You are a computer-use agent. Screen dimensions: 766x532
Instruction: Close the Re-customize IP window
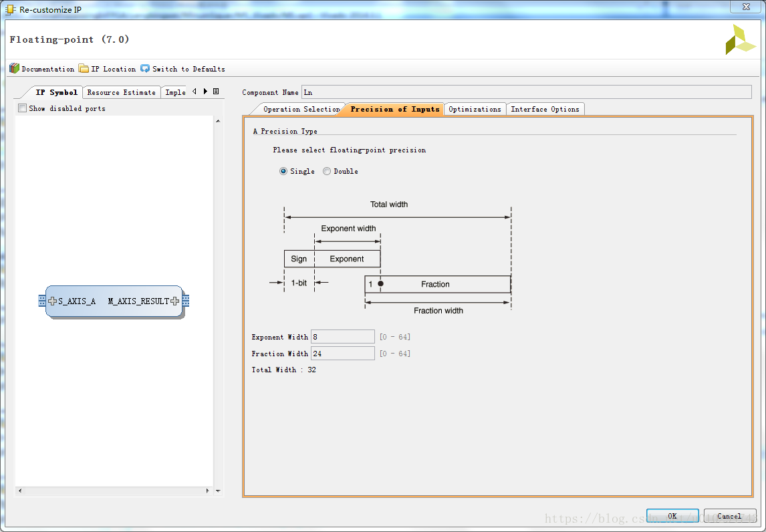click(x=746, y=7)
